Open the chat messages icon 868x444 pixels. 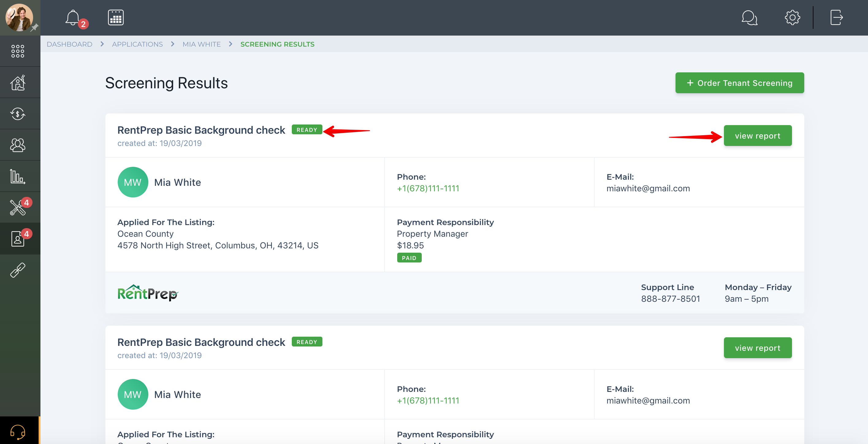click(749, 17)
